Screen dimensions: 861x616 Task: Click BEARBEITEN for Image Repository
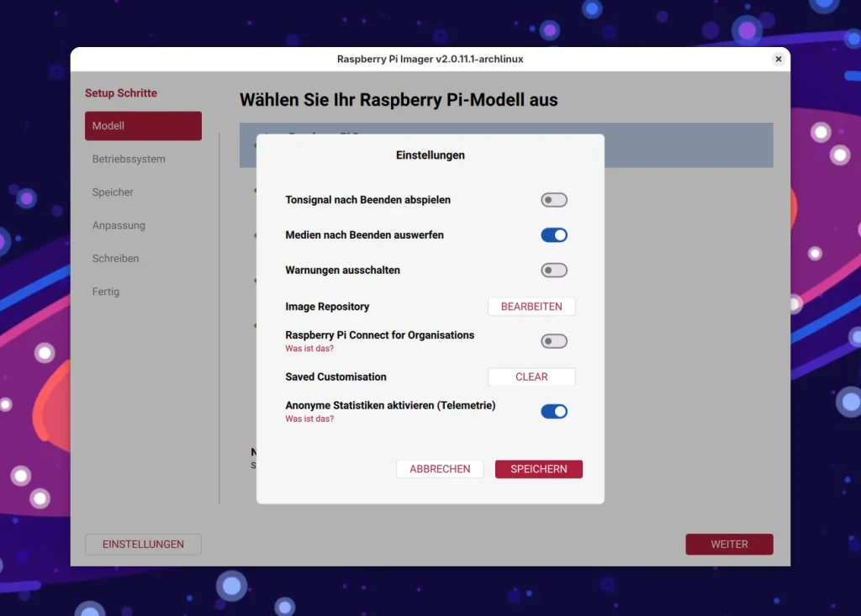tap(531, 307)
